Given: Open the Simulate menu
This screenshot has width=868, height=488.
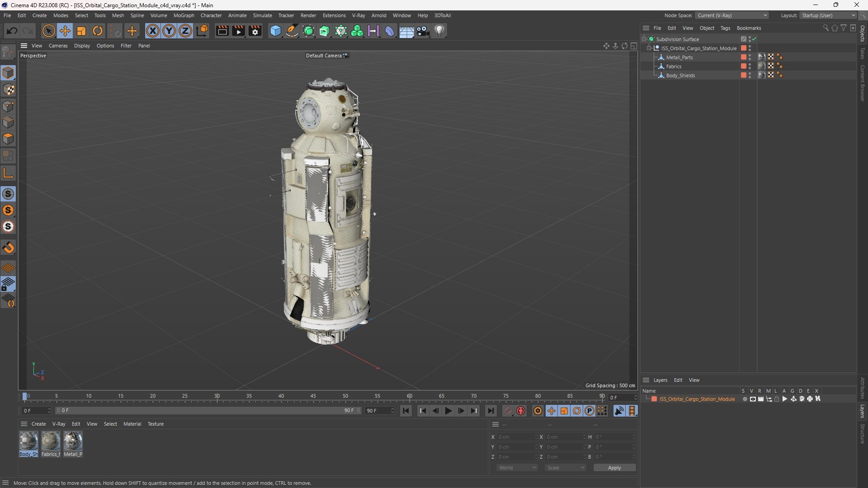Looking at the screenshot, I should [262, 15].
